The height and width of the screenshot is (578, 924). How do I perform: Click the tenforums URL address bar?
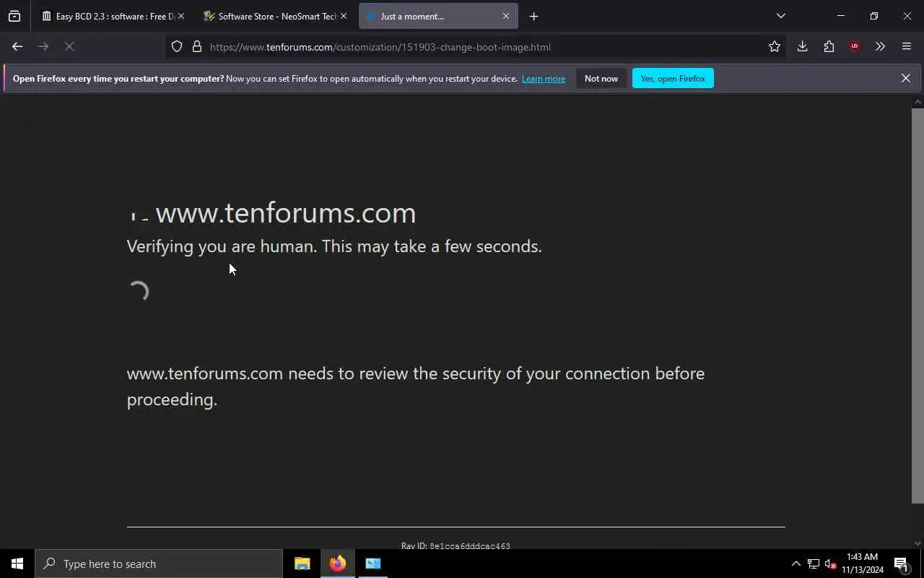coord(476,47)
